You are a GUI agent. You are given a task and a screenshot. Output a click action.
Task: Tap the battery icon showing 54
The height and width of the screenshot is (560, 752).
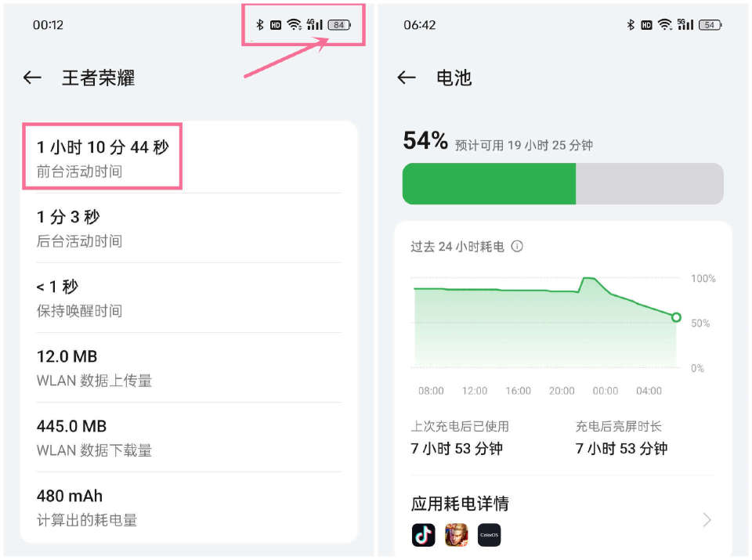point(710,25)
